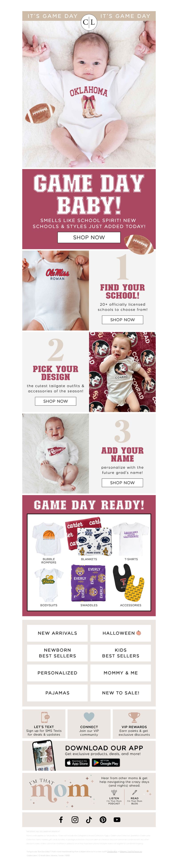
Task: Click the CL logo at top
Action: click(89, 22)
